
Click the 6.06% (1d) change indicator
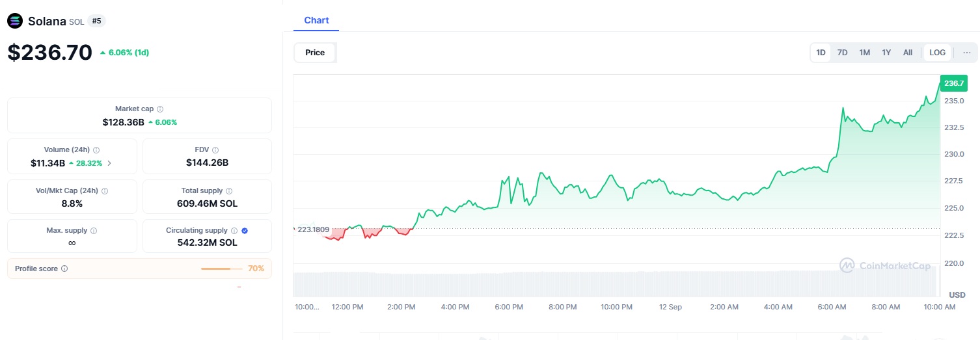coord(124,53)
